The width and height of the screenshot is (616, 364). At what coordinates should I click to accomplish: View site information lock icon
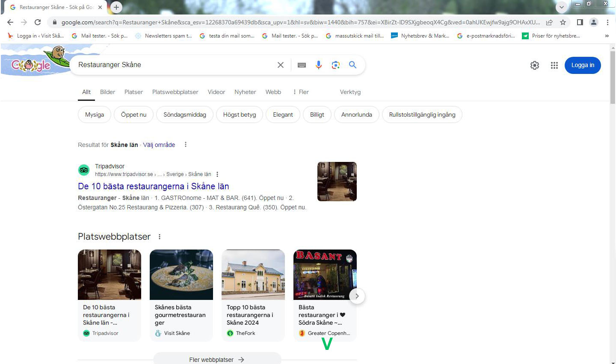point(54,22)
